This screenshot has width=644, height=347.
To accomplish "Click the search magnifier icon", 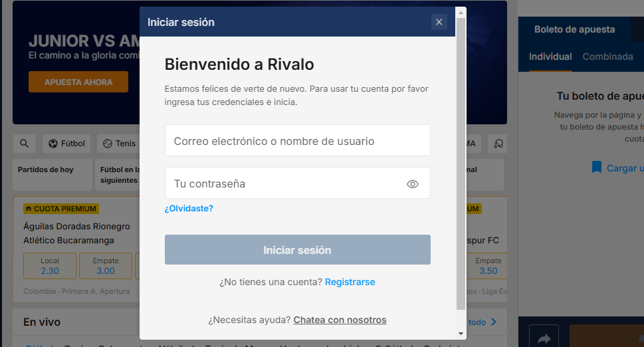I will click(x=24, y=144).
